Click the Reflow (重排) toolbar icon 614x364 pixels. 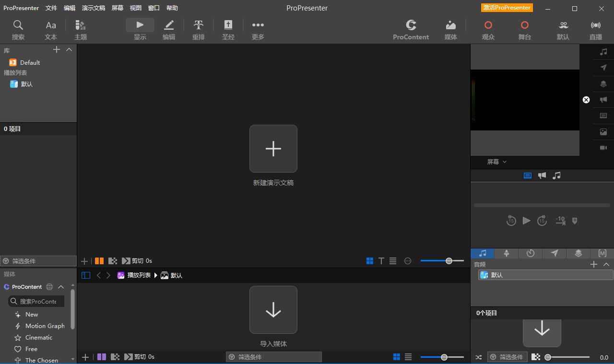coord(199,30)
